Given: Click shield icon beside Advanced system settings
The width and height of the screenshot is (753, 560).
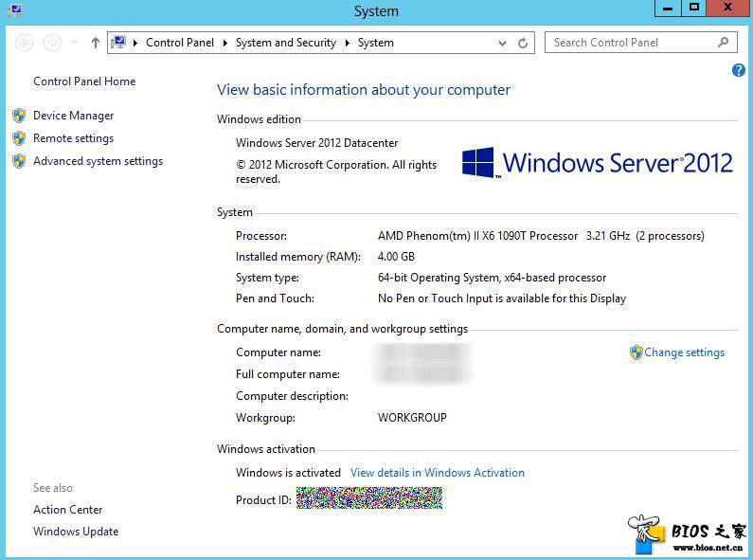Looking at the screenshot, I should tap(19, 161).
